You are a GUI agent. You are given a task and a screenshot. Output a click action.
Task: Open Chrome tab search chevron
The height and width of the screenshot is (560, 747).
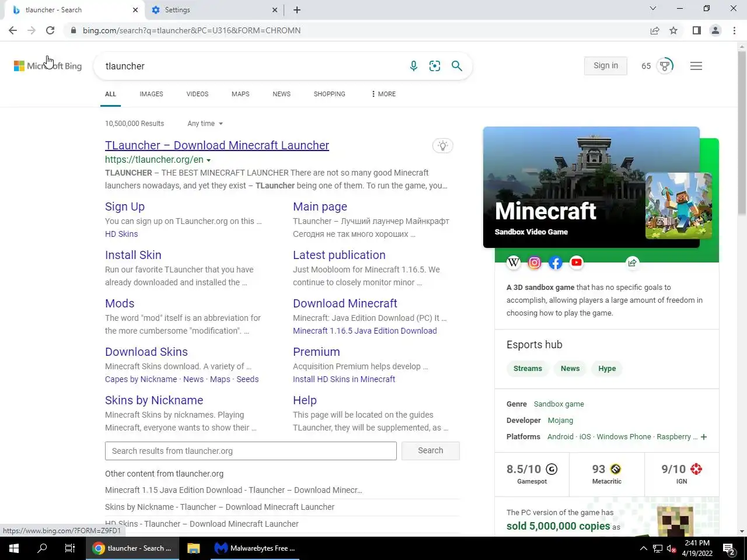point(653,9)
